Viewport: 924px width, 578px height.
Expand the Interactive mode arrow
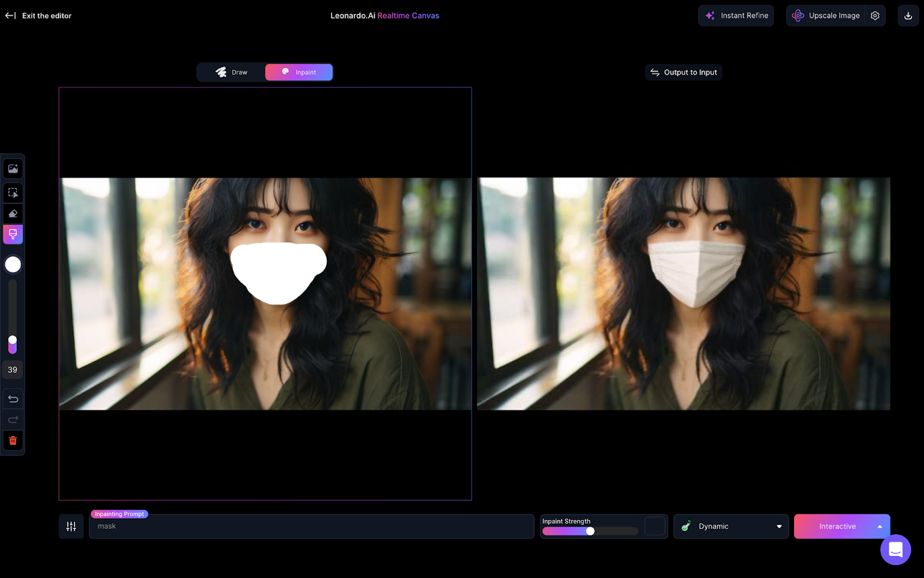880,527
